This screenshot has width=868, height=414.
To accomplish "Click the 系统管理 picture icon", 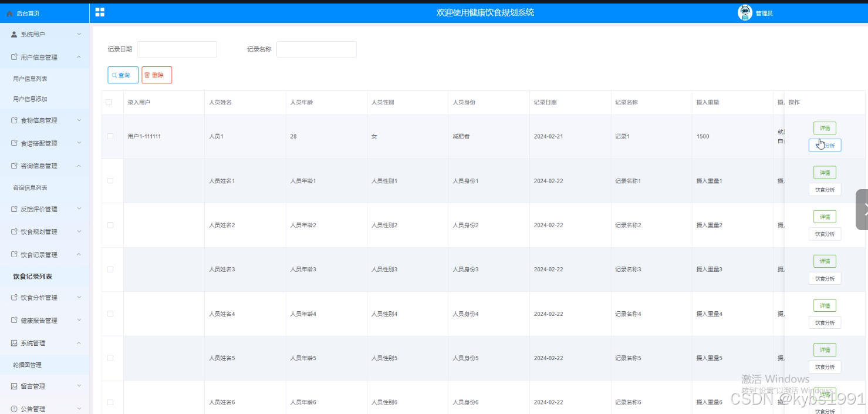I will point(15,343).
